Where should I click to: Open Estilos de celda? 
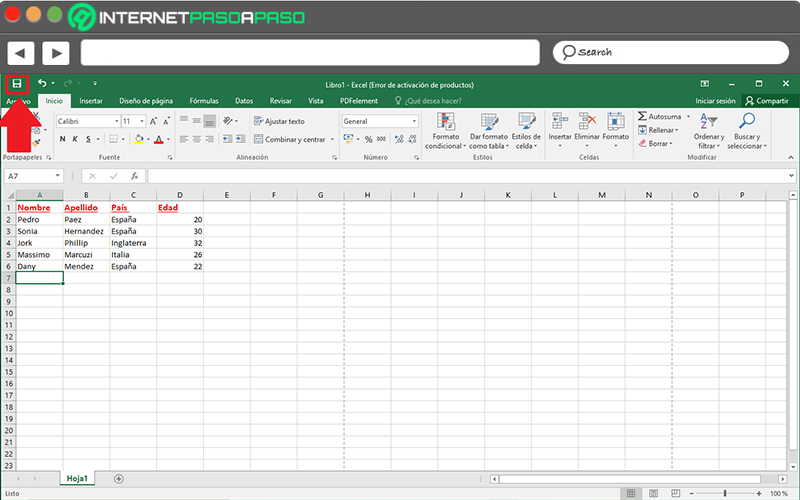(526, 131)
